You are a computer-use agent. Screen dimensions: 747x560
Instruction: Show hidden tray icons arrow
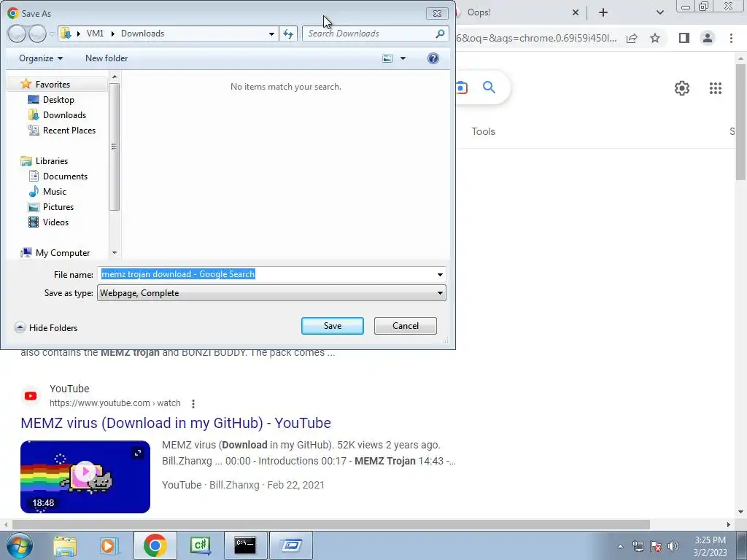(620, 546)
